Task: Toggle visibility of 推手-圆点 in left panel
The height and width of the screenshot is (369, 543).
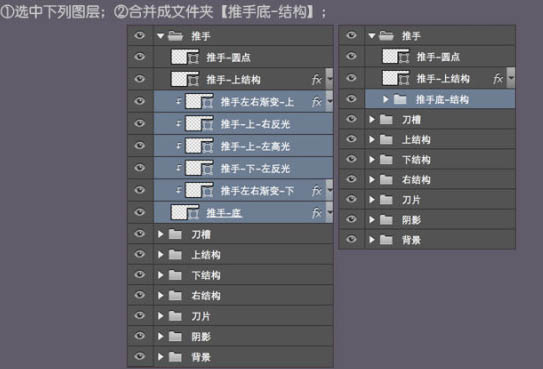Action: click(x=140, y=56)
